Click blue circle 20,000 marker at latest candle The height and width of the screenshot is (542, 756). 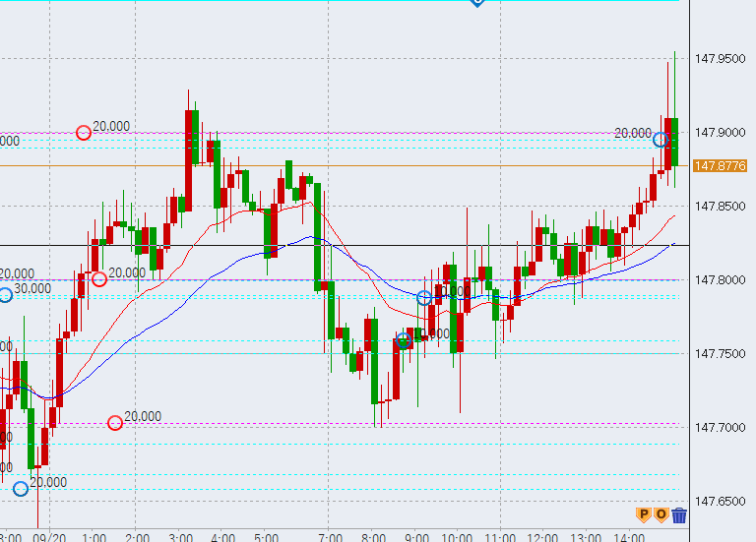click(x=661, y=140)
